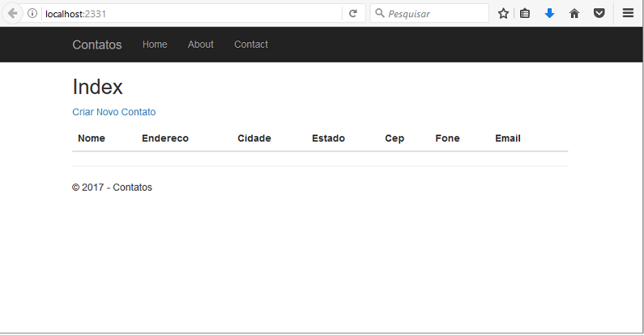Click the Cidade column header
Screen dimensions: 644x335
[254, 138]
